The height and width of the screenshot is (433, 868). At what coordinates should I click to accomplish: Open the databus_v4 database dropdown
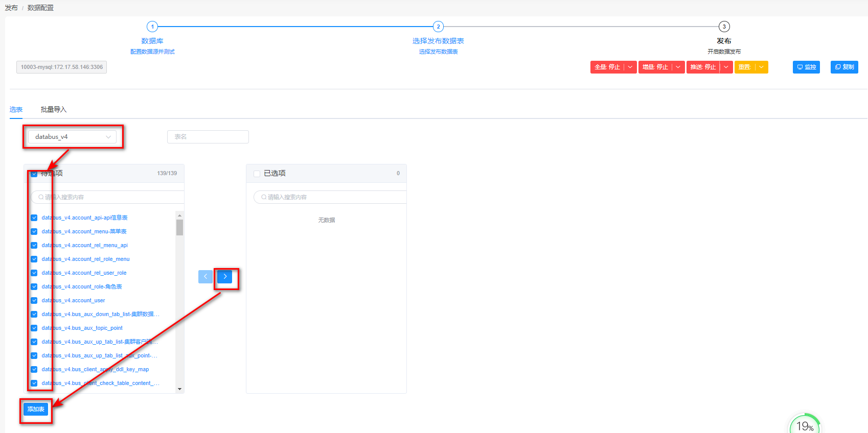pyautogui.click(x=72, y=137)
